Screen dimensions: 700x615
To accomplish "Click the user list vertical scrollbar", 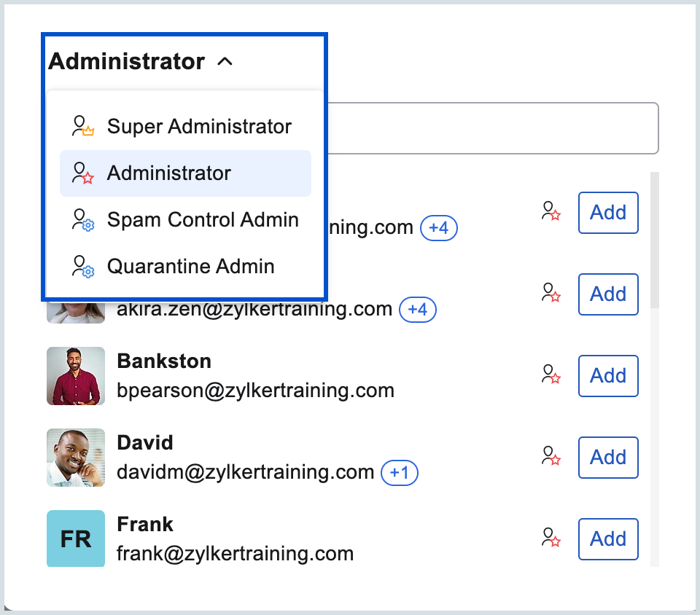I will (655, 240).
